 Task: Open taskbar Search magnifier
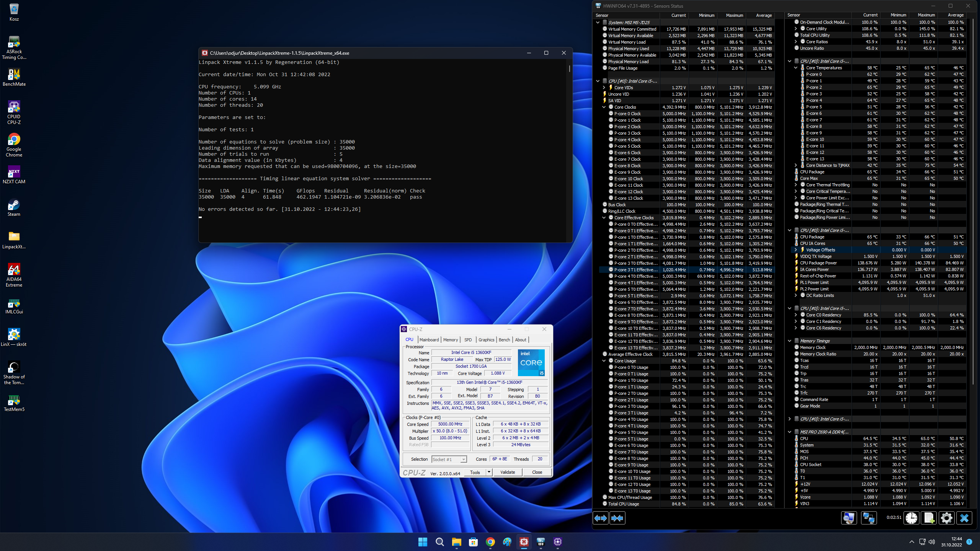pos(439,542)
